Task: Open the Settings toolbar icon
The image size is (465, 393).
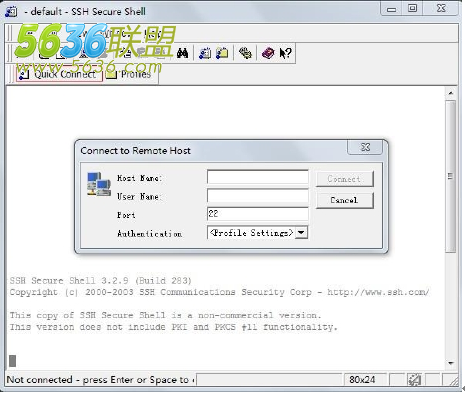Action: (x=245, y=53)
